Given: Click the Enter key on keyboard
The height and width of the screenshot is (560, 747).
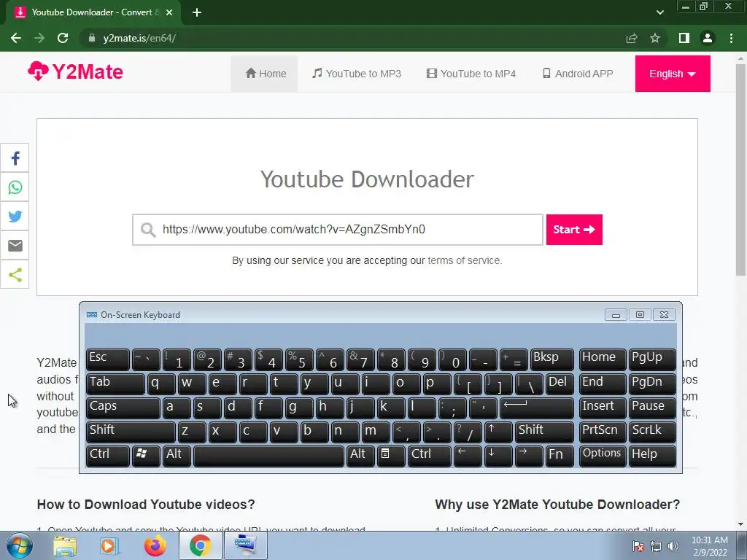Looking at the screenshot, I should tap(536, 408).
